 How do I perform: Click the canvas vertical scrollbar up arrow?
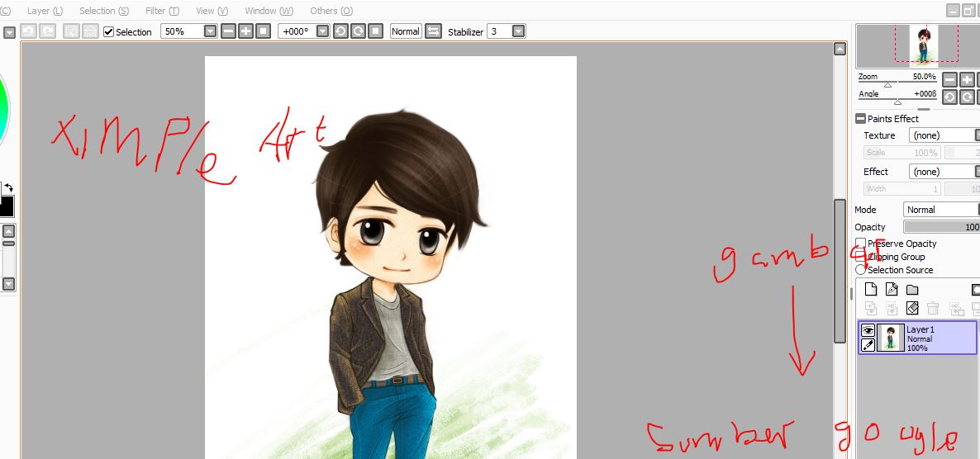840,50
